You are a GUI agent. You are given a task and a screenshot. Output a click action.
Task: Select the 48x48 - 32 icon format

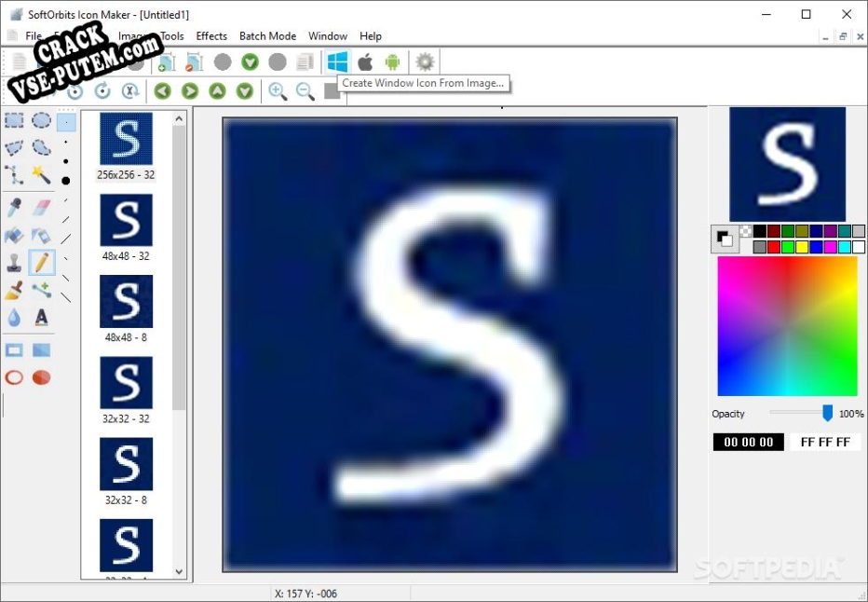[x=127, y=227]
